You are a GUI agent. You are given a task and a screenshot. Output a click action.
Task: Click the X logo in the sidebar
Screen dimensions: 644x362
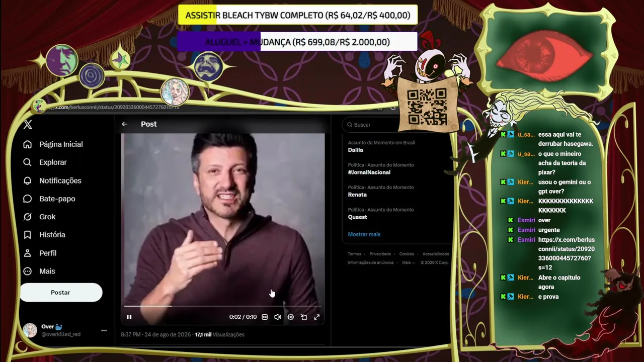point(28,125)
